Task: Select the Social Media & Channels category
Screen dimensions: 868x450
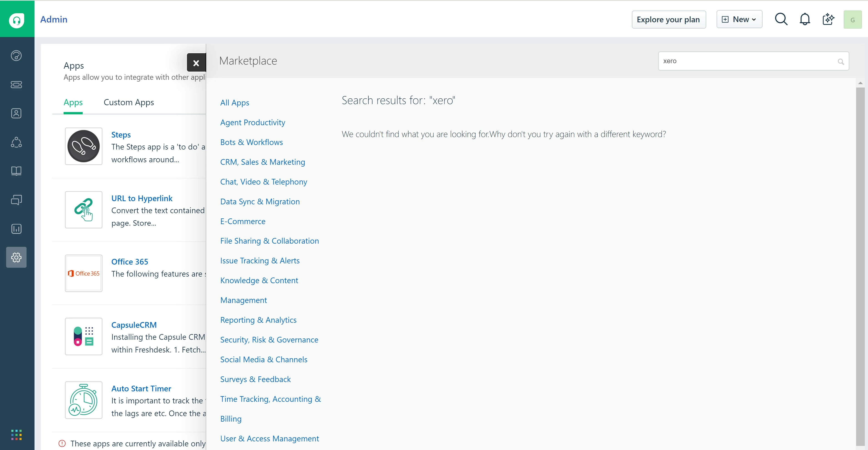Action: (x=263, y=360)
